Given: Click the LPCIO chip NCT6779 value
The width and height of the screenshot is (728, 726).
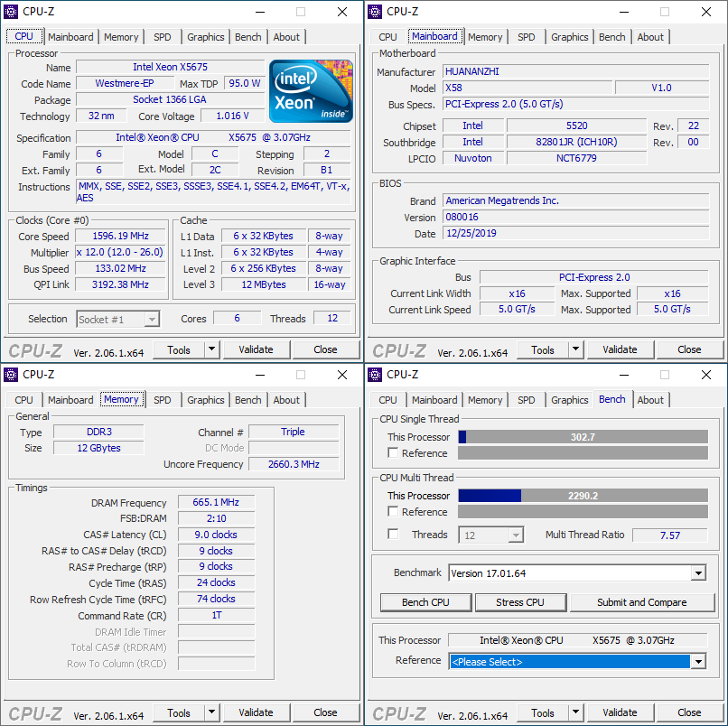Looking at the screenshot, I should pos(576,158).
